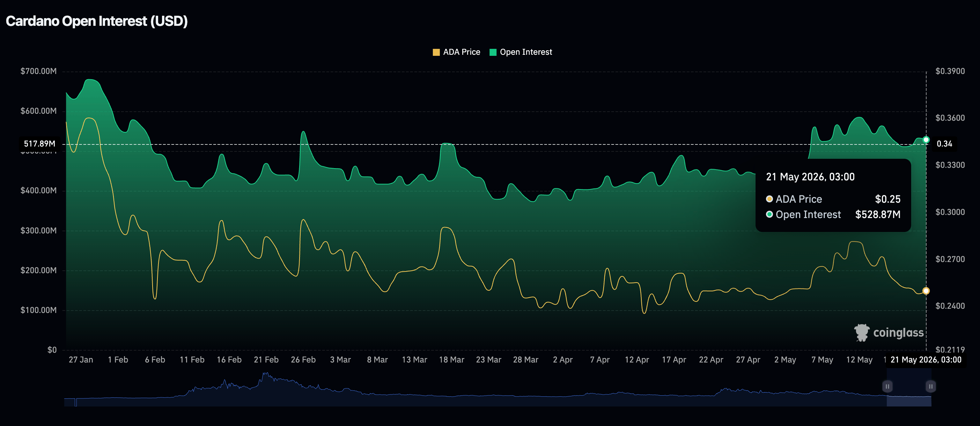
Task: Click the 27 Apr date label
Action: tap(748, 359)
